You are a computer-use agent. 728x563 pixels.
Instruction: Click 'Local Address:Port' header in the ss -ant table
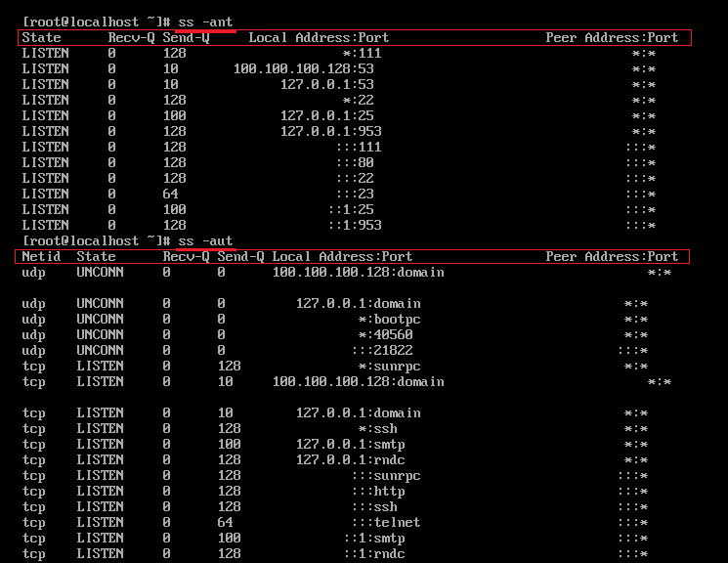click(319, 37)
